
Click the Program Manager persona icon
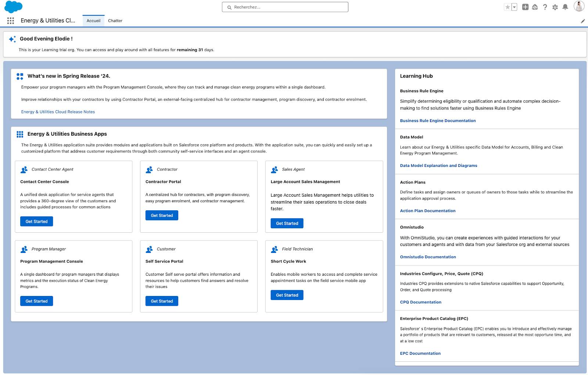point(24,249)
